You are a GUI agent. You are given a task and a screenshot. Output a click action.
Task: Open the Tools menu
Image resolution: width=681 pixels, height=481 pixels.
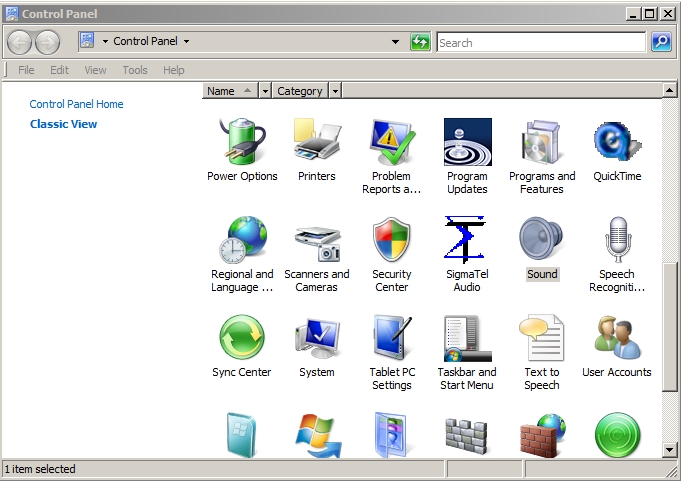pos(135,70)
